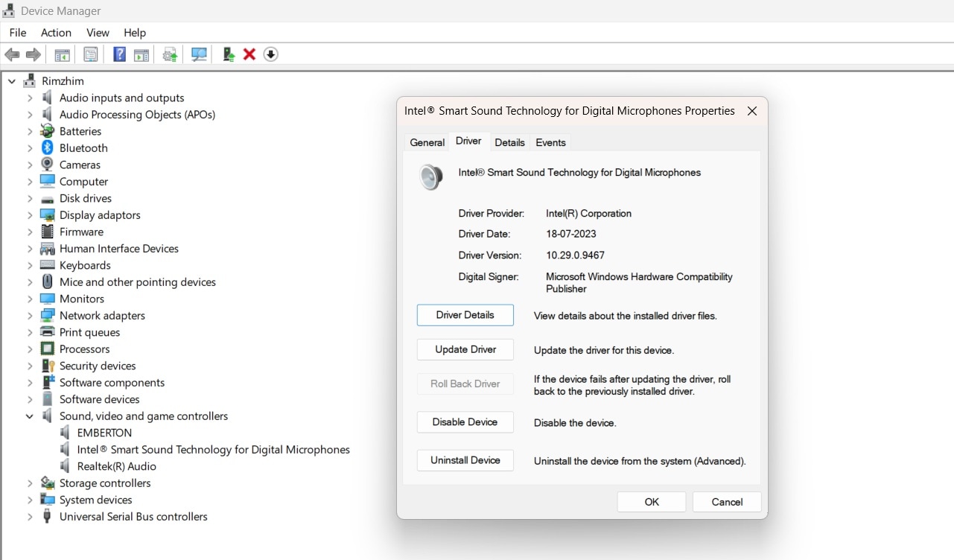Click the Update device driver toolbar icon
This screenshot has height=560, width=954.
pos(171,54)
